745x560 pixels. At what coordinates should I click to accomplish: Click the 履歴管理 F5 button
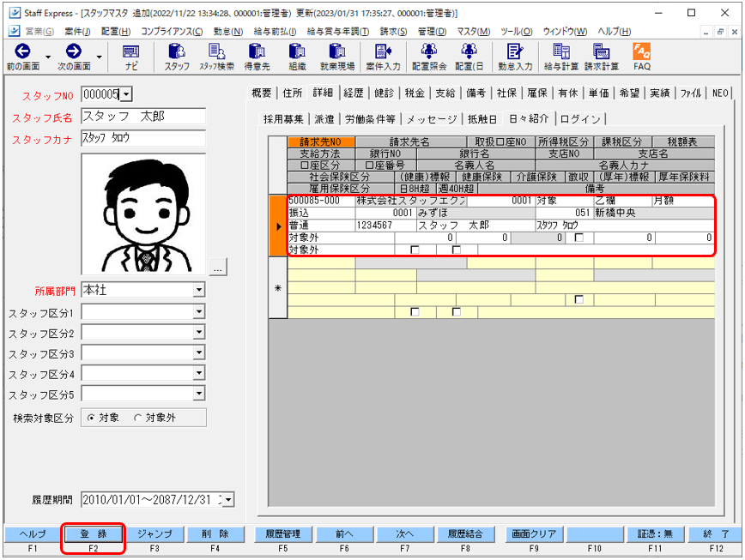(x=283, y=534)
